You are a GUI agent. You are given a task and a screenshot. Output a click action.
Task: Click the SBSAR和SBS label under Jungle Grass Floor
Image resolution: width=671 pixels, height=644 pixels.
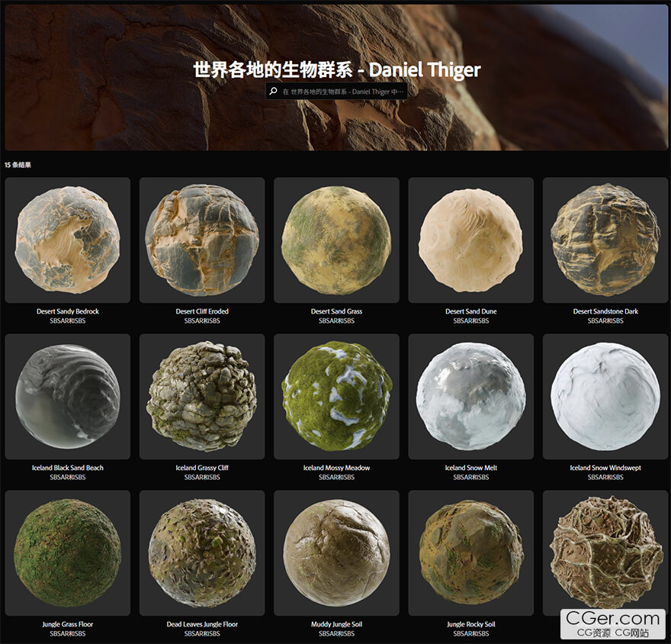tap(68, 633)
